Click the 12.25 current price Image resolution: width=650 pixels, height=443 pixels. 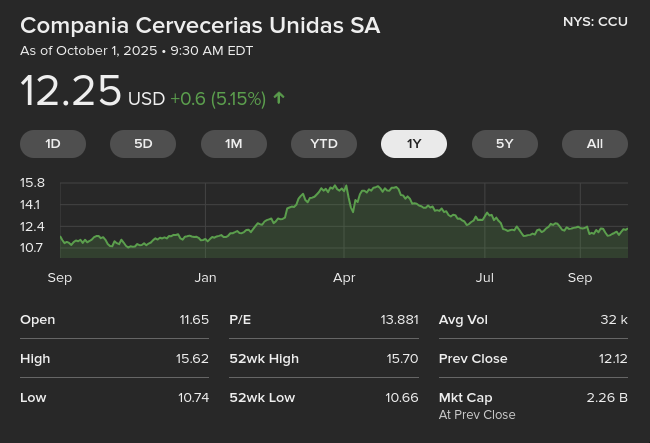[71, 92]
